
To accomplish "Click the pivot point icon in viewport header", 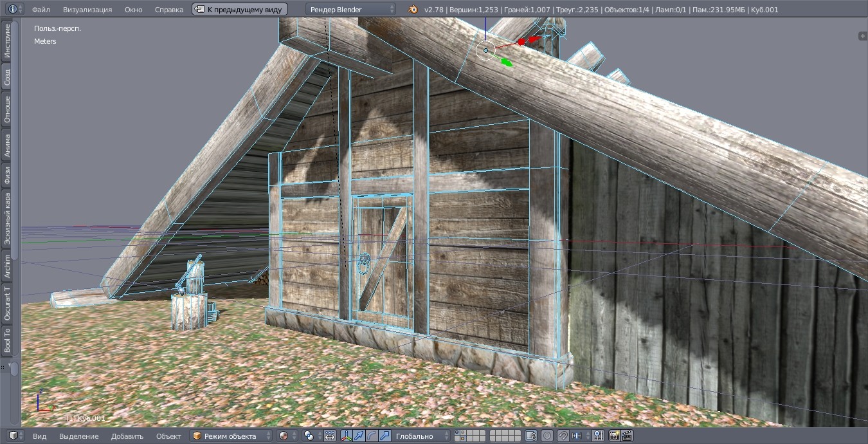I will pos(309,436).
